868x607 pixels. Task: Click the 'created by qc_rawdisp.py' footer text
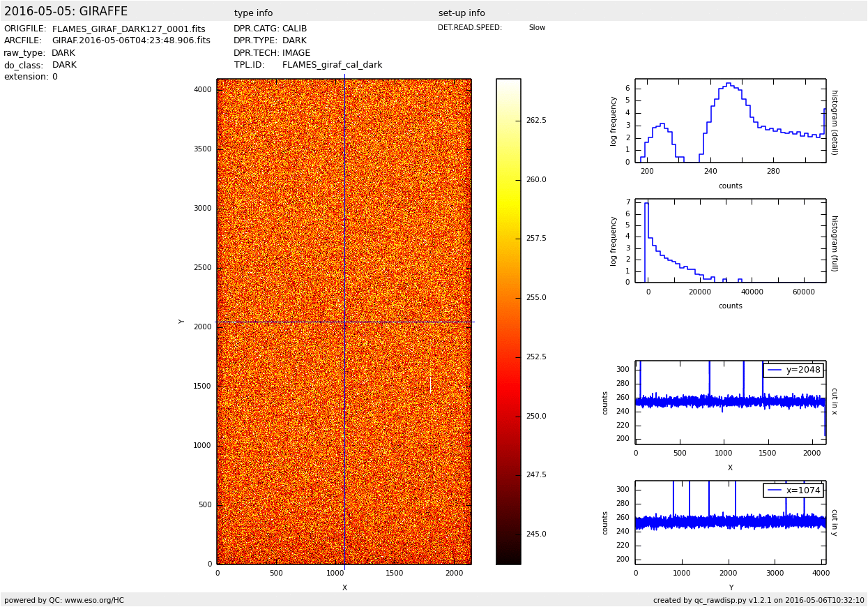click(759, 600)
